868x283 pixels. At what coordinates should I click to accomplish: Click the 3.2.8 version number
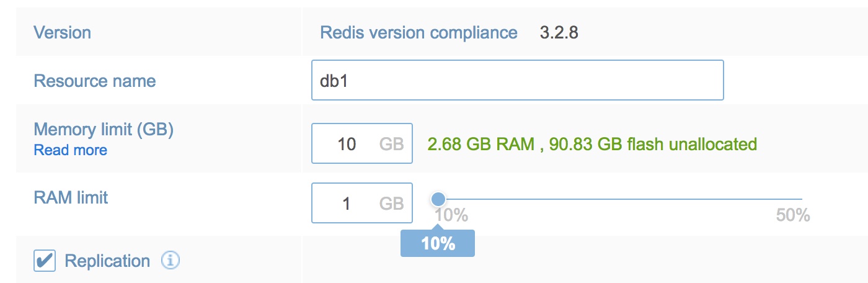[559, 32]
